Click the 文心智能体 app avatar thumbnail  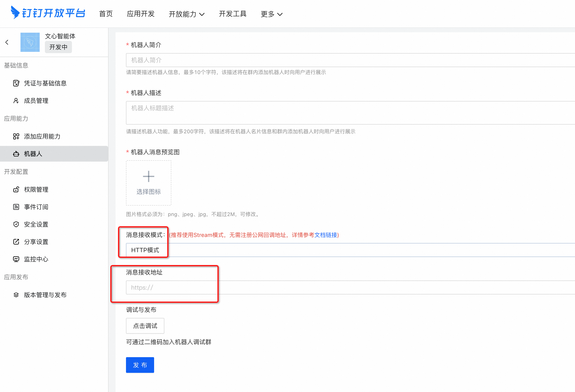tap(30, 42)
